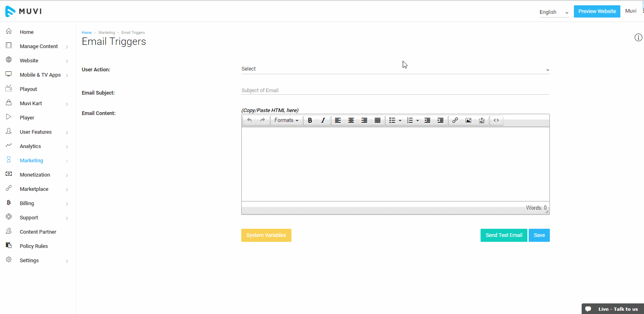Toggle bold formatting in the editor
The image size is (644, 314).
(310, 120)
